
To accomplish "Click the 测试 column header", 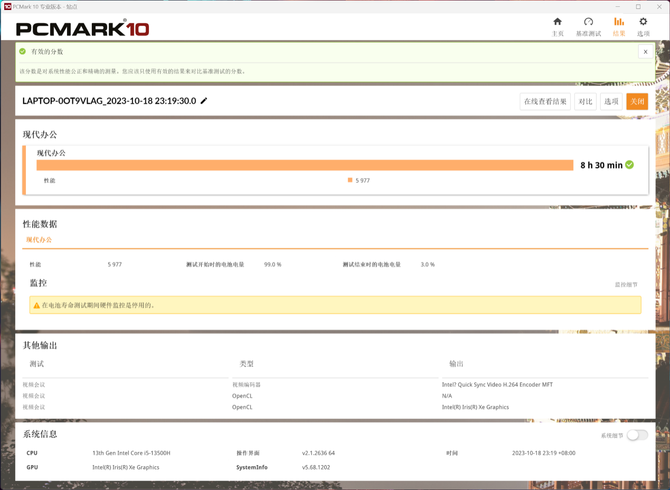I will [x=37, y=364].
